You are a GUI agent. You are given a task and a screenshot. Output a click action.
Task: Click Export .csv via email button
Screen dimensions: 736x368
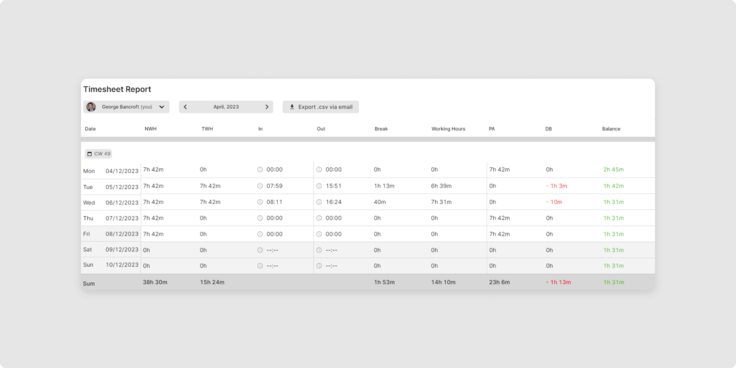pos(321,107)
